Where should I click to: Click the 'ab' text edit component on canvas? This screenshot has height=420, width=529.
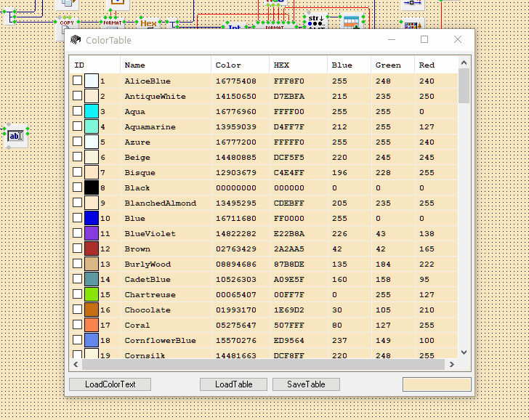15,134
